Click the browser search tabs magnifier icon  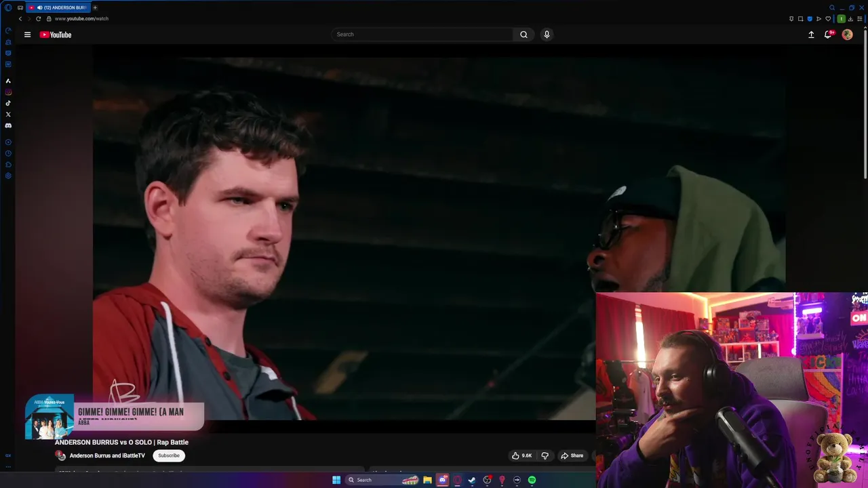[832, 7]
